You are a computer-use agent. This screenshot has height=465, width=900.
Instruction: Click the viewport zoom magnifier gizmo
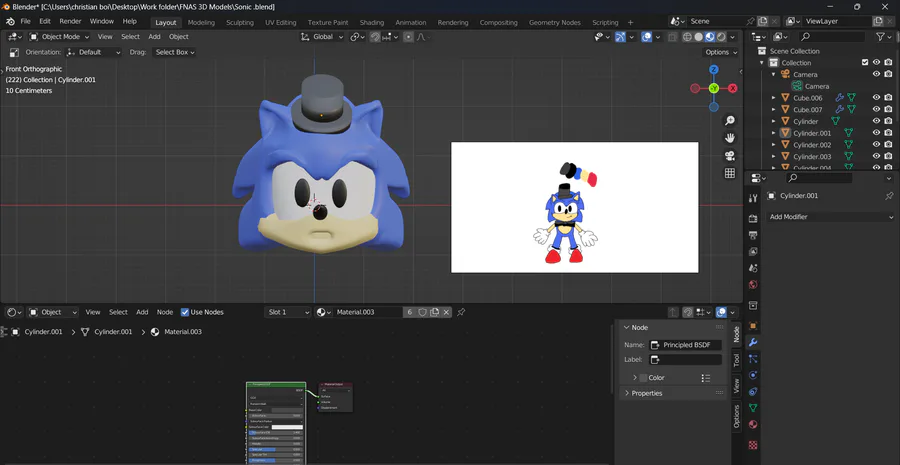(730, 121)
